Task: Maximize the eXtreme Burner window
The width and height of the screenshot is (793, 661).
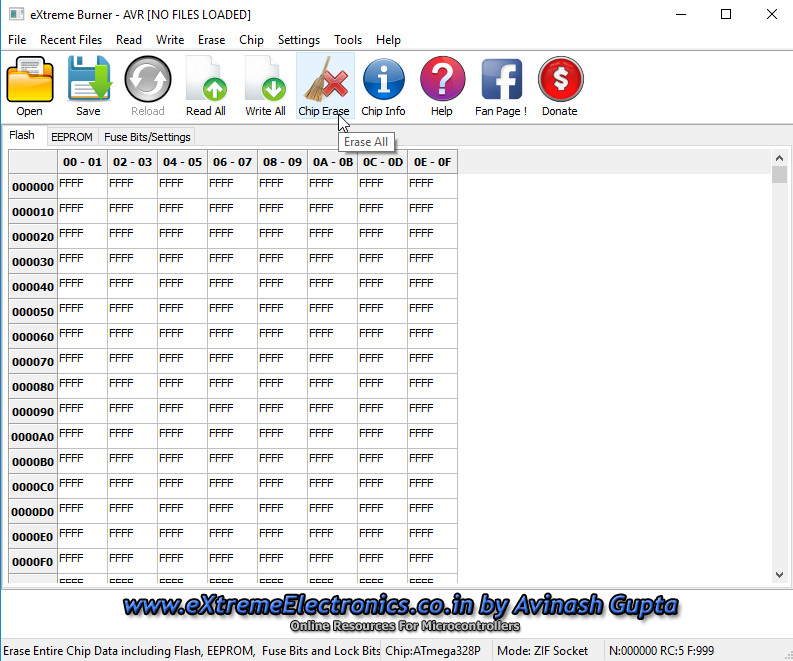Action: click(726, 14)
